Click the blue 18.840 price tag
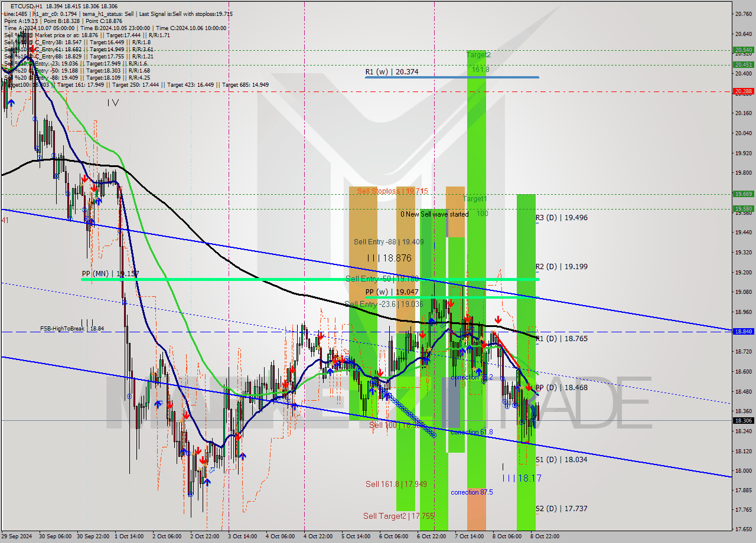756x543 pixels. click(742, 332)
